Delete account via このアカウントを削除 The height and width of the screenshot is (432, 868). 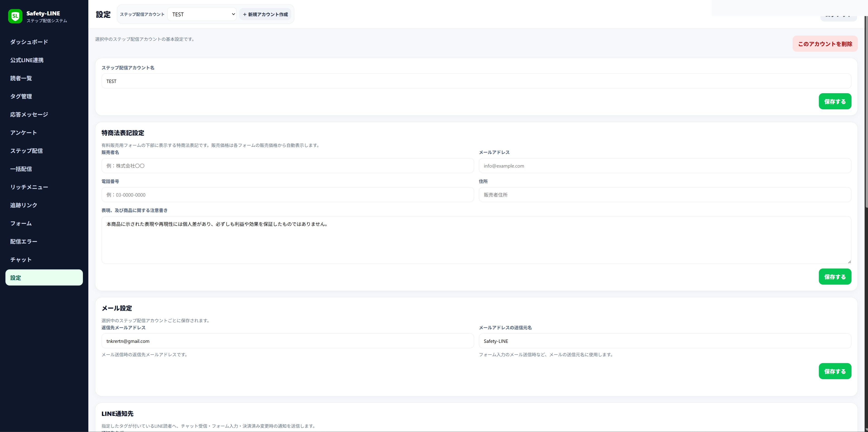coord(825,44)
